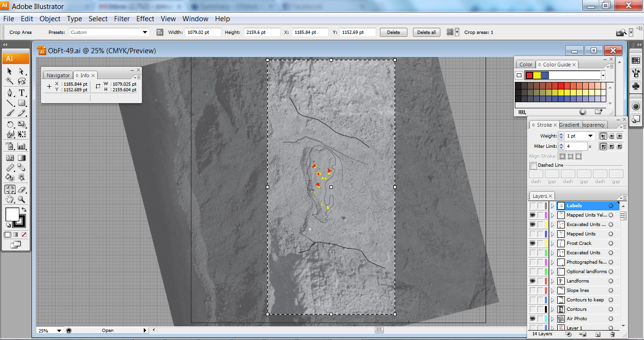The image size is (644, 340).
Task: Activate the Eraser tool
Action: [x=21, y=189]
